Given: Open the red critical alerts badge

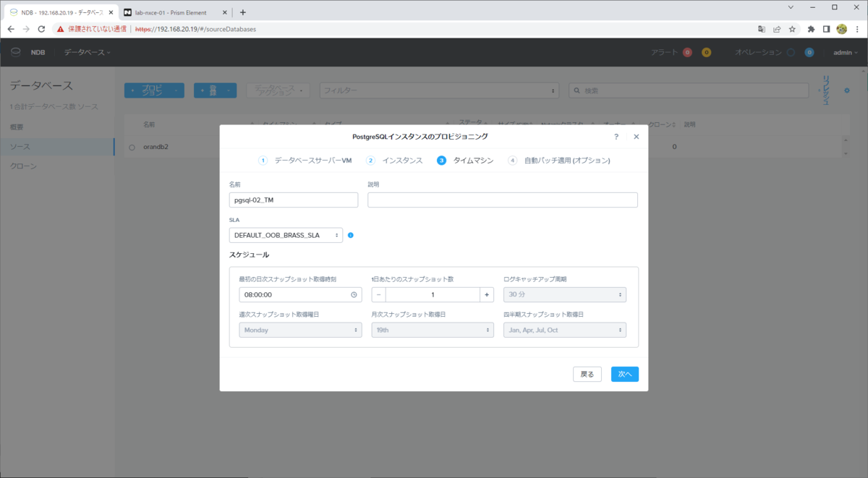Looking at the screenshot, I should (687, 52).
